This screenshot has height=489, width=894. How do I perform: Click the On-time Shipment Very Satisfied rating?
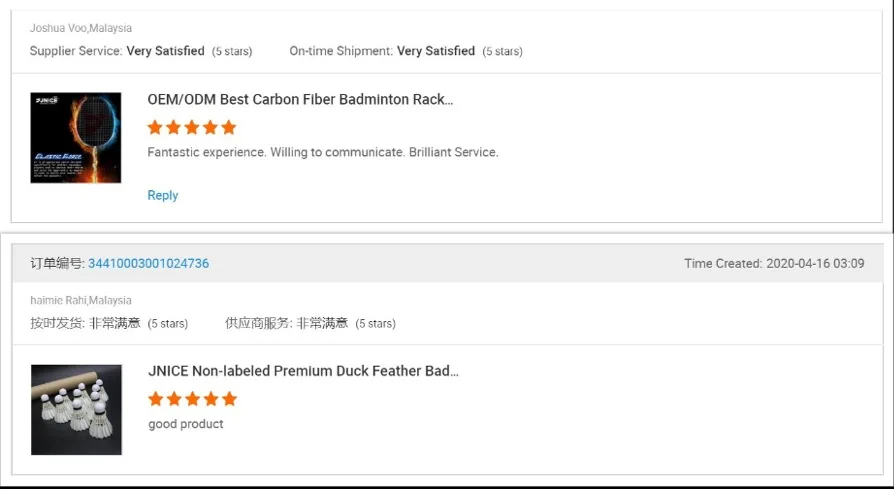(x=405, y=51)
